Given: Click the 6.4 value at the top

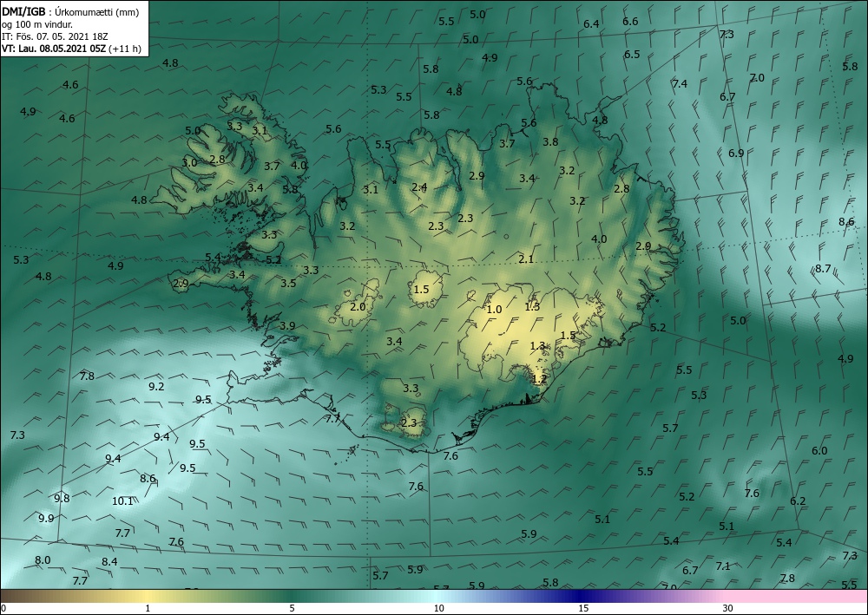Looking at the screenshot, I should click(591, 23).
